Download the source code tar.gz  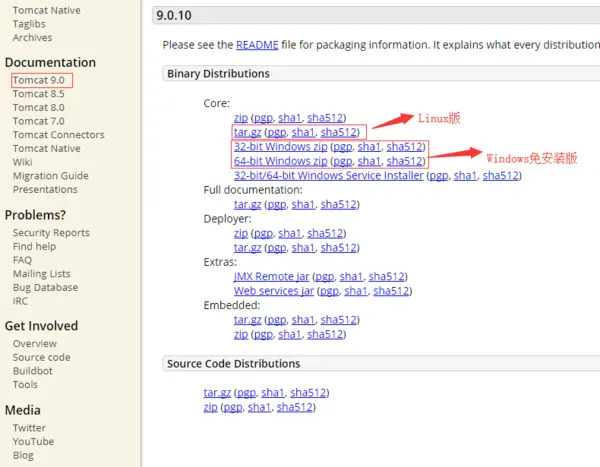click(x=217, y=393)
